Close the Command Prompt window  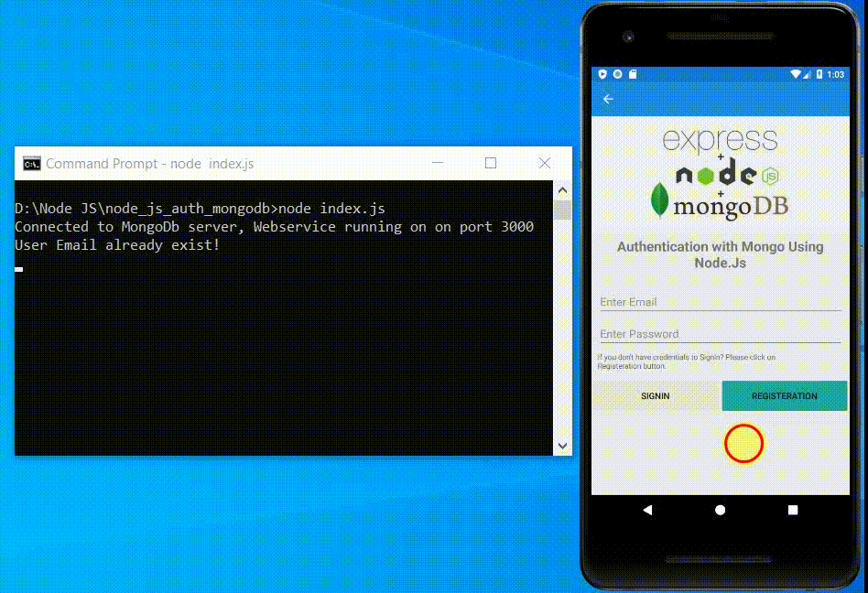pos(545,163)
